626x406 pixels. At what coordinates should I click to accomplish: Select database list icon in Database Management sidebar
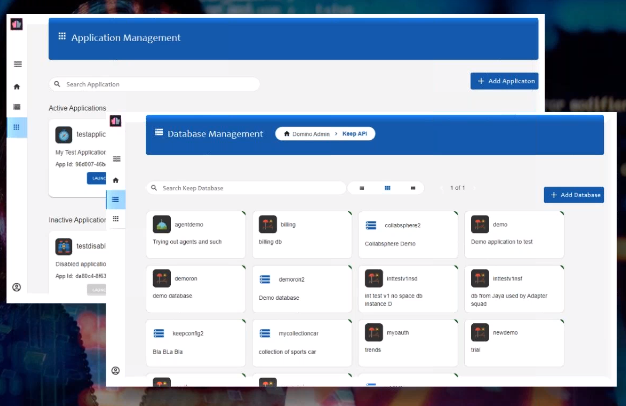click(116, 199)
